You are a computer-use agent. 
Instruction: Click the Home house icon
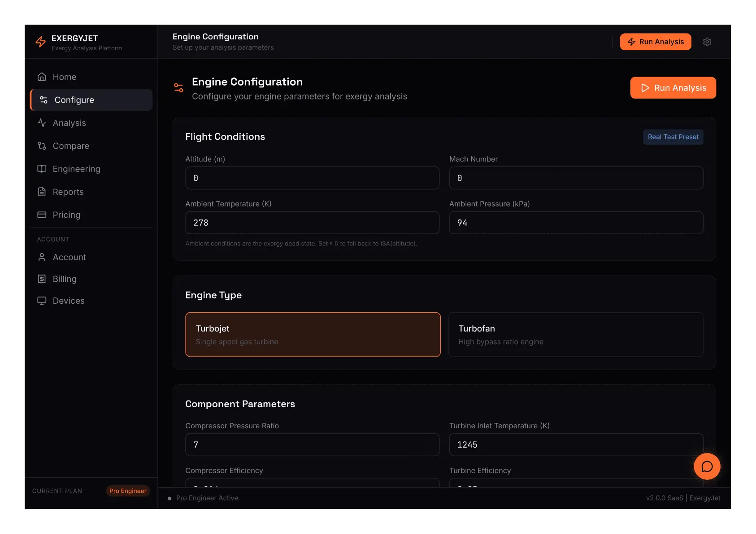coord(42,77)
